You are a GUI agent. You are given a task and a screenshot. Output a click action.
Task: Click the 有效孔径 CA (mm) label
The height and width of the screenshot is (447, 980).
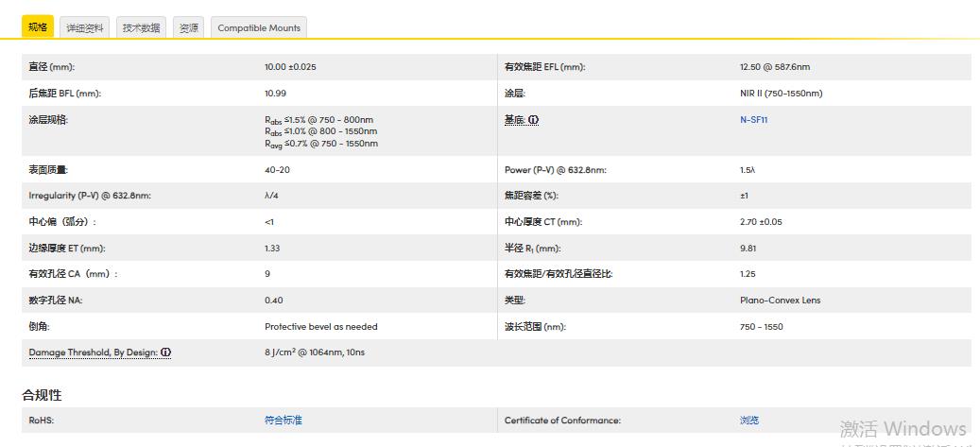pos(73,274)
